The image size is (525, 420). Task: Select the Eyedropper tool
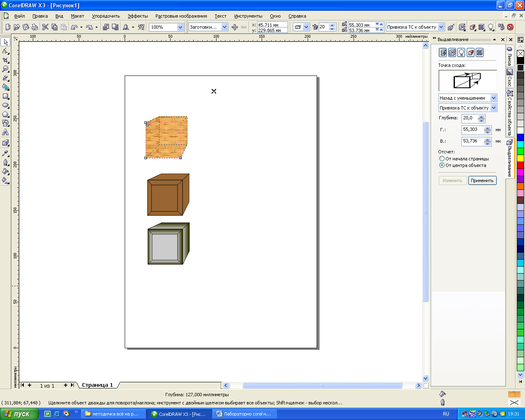(5, 153)
